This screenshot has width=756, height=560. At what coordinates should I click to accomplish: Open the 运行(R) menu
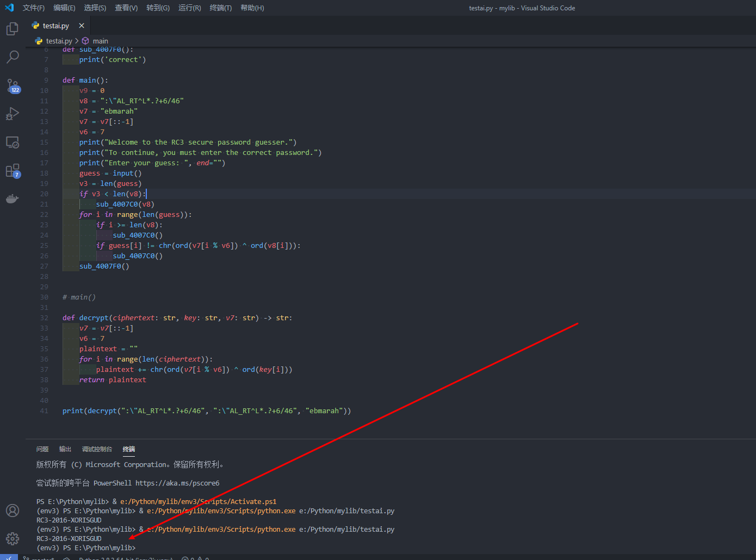[x=189, y=8]
